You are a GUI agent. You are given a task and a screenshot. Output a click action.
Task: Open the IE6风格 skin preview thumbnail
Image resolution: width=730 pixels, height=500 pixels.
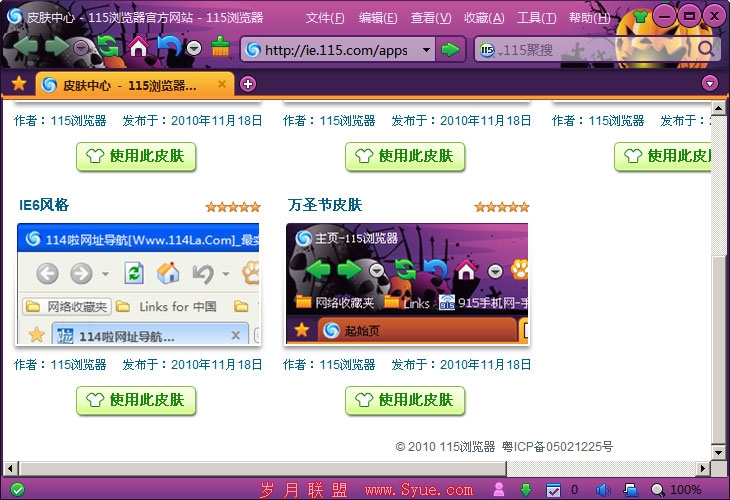coord(138,284)
